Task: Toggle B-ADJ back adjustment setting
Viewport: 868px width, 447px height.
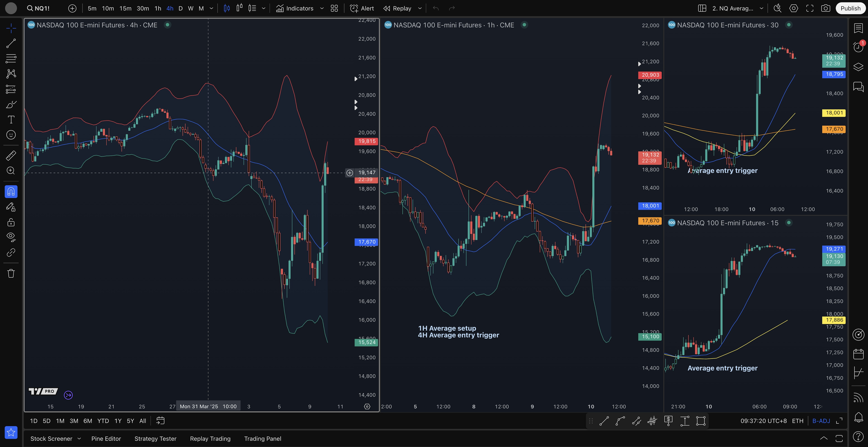Action: (x=821, y=421)
